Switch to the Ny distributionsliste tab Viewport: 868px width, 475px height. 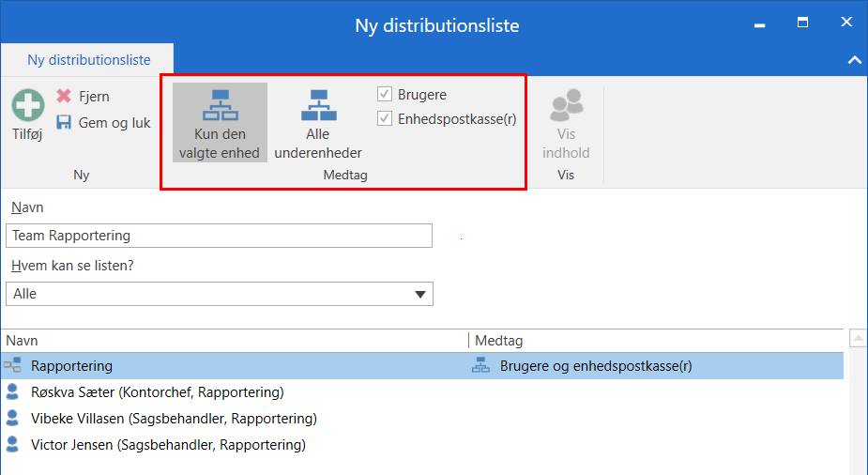pyautogui.click(x=88, y=60)
